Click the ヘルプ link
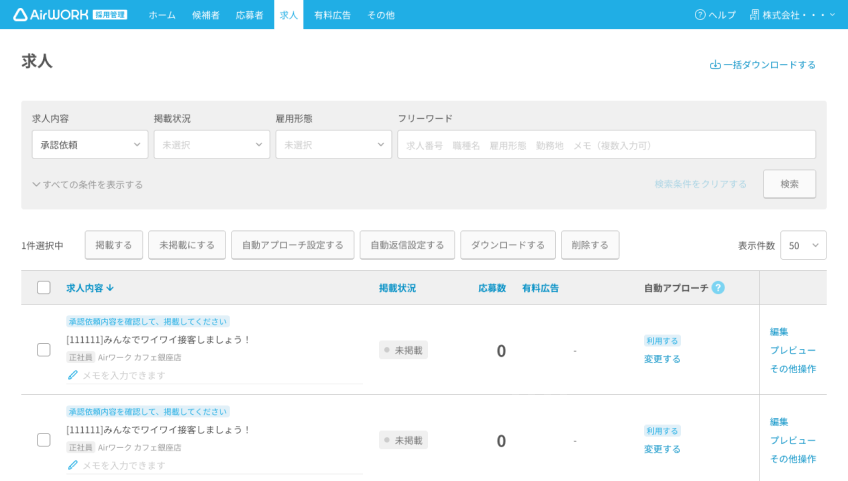 715,15
